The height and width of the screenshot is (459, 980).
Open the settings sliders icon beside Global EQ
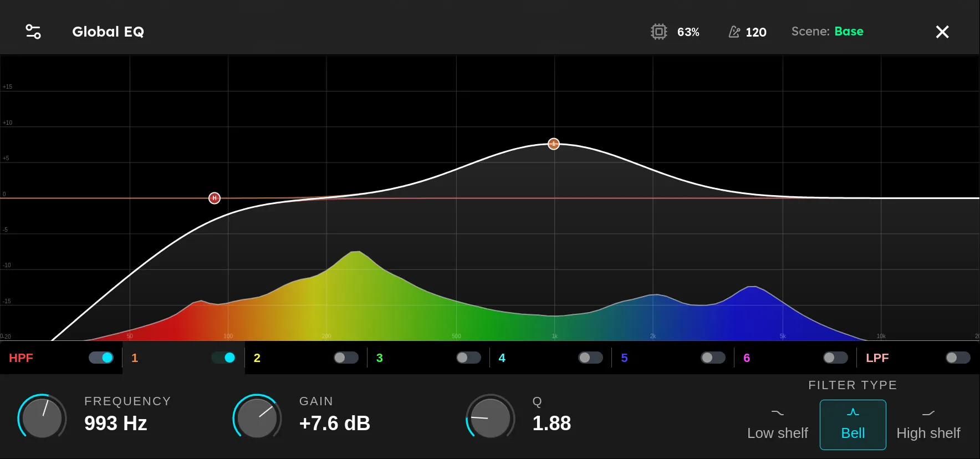pyautogui.click(x=33, y=32)
